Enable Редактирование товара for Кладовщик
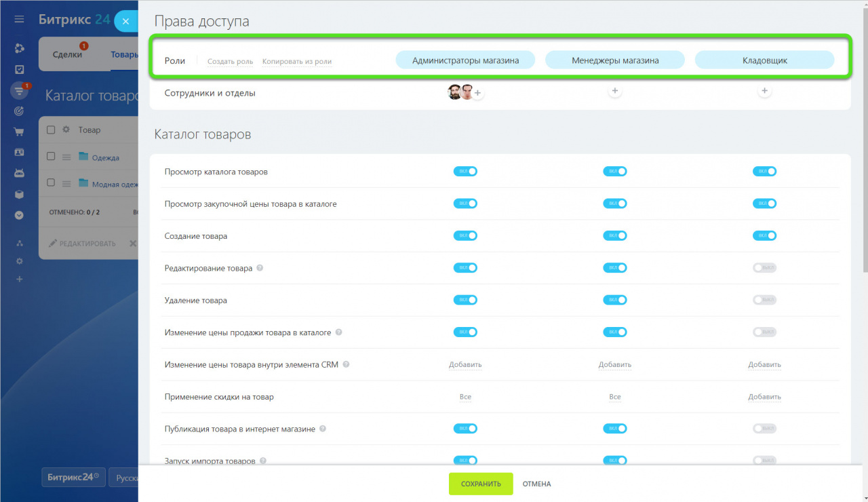The width and height of the screenshot is (868, 502). point(764,268)
